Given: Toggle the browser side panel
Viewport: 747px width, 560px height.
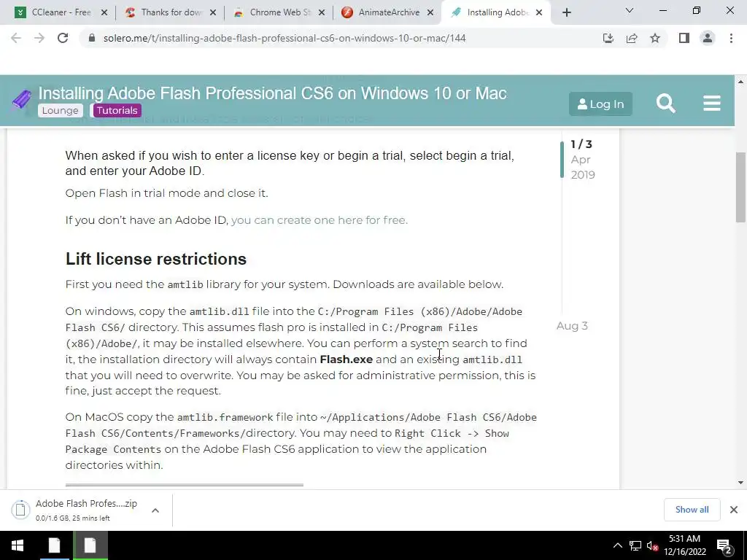Looking at the screenshot, I should point(684,38).
